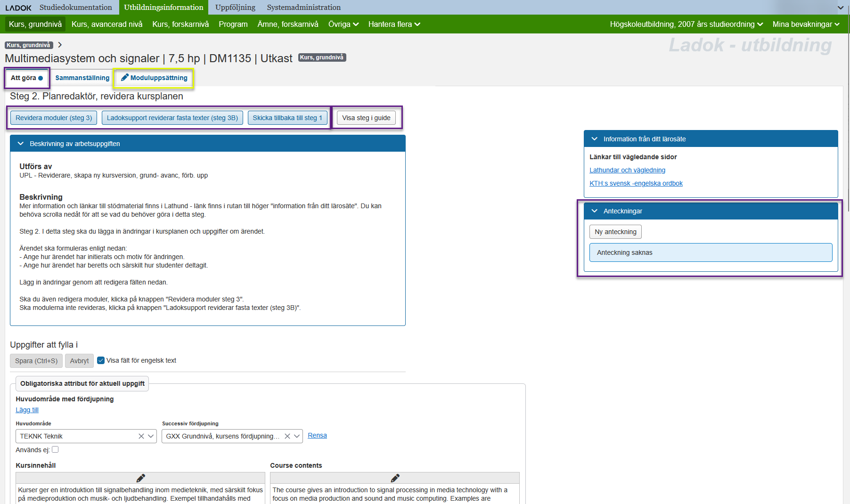Expand Mina bevakningar menu
The height and width of the screenshot is (504, 850).
(806, 24)
